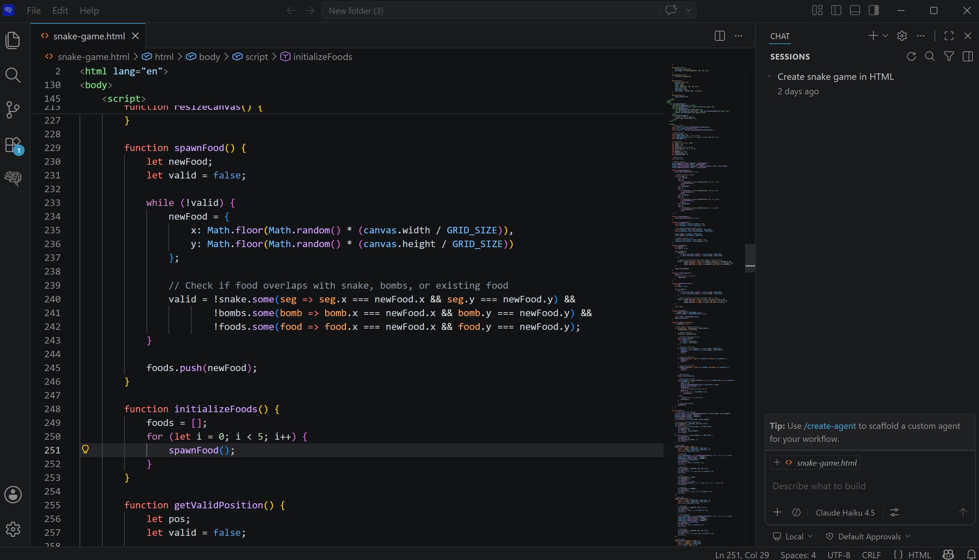Open the Search view in activity bar
979x560 pixels.
tap(13, 75)
